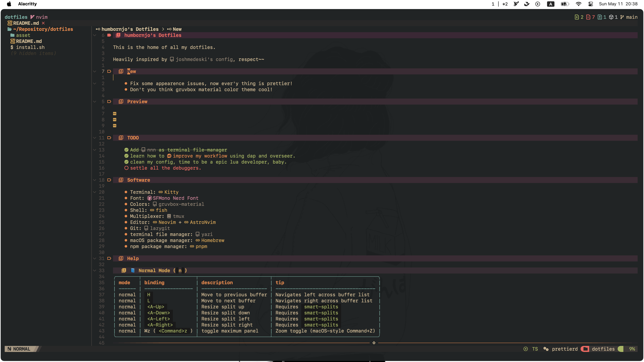The image size is (644, 362).
Task: Check the unchecked 'settle all the debuggers' todo
Action: (126, 168)
